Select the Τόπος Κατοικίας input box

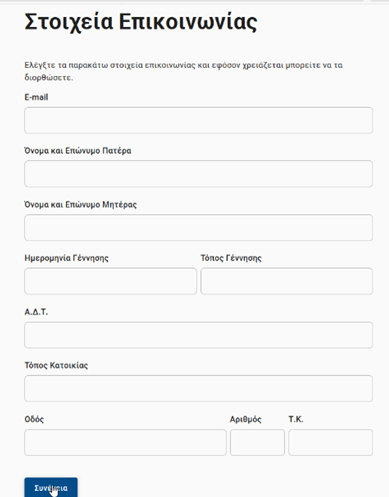click(198, 388)
